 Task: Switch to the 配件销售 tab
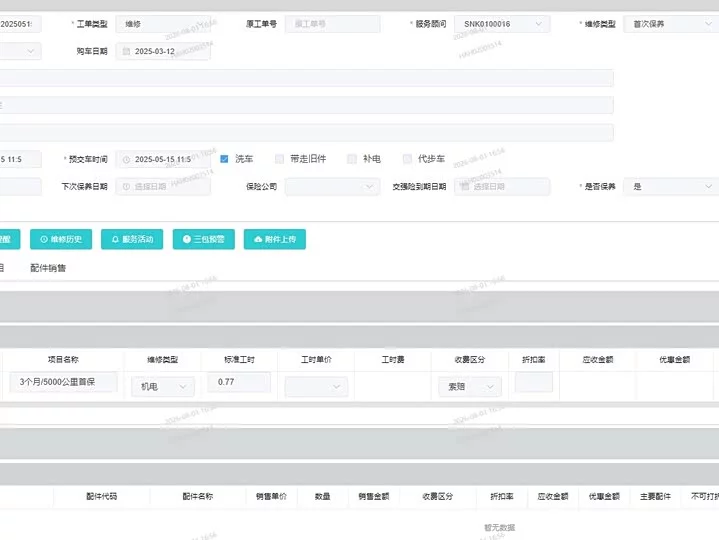[48, 268]
